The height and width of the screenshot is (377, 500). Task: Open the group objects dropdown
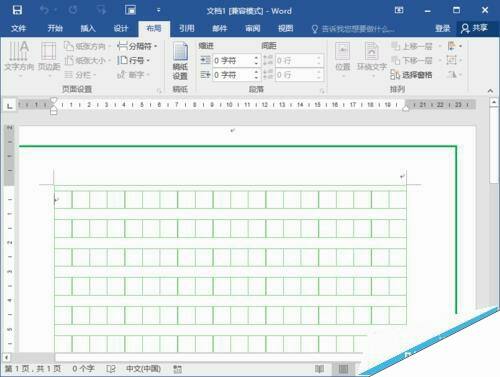(x=454, y=60)
